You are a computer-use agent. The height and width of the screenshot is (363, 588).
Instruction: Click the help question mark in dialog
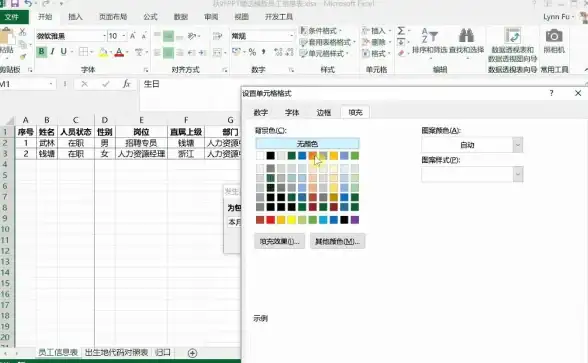(x=551, y=93)
